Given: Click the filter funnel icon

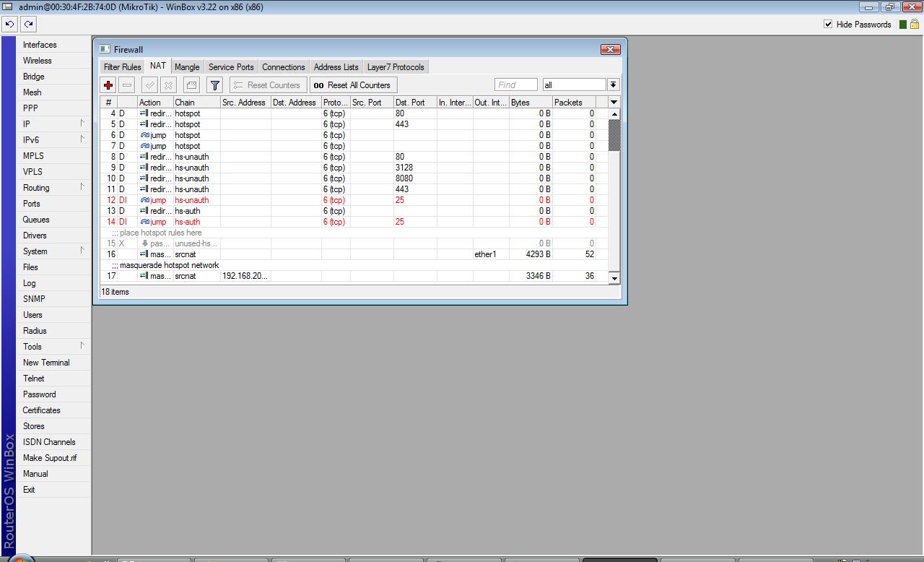Looking at the screenshot, I should [214, 85].
